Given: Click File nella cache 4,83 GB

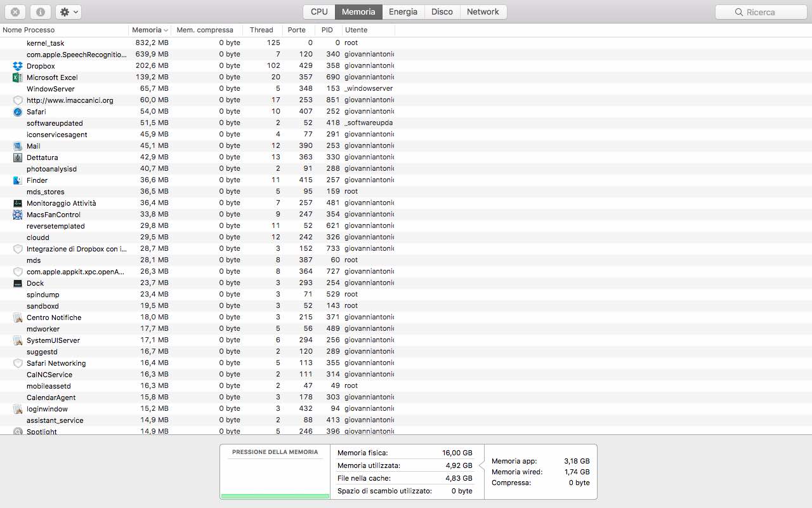Looking at the screenshot, I should 459,478.
